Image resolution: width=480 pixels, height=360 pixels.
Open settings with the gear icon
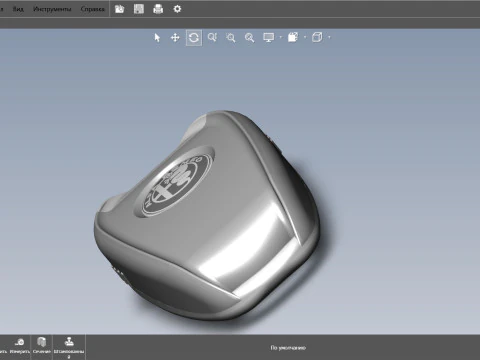(x=177, y=9)
